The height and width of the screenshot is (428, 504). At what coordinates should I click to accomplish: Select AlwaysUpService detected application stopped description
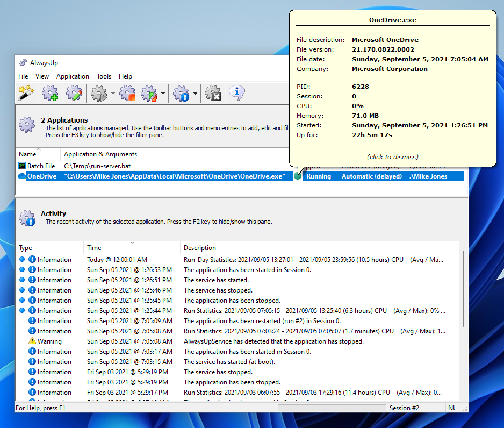273,341
